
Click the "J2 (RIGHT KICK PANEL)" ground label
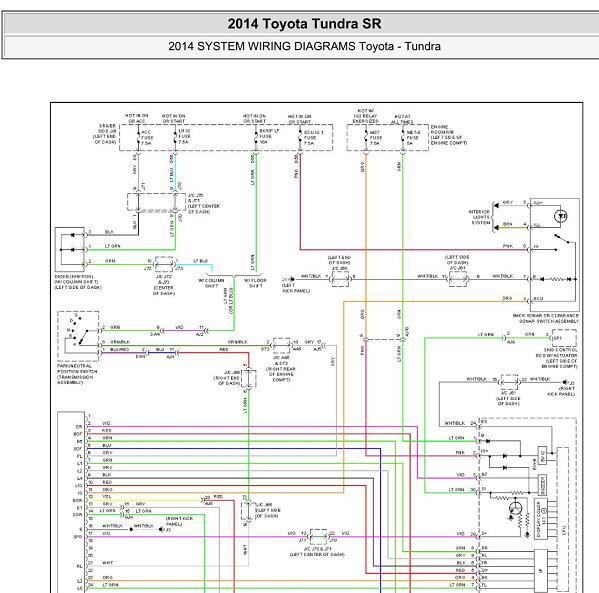[561, 388]
